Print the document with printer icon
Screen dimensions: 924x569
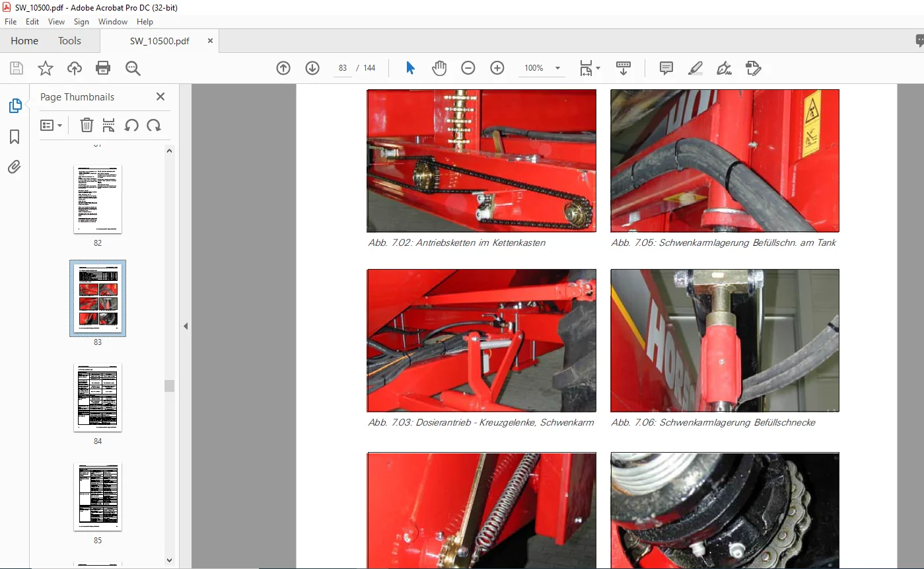103,68
